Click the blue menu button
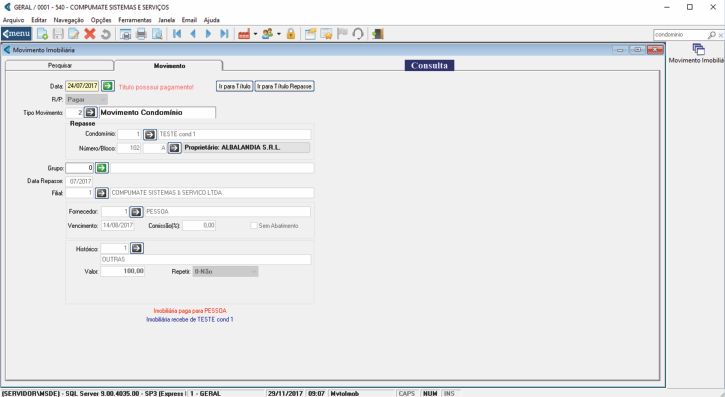Screen dimensions: 725x397 pos(16,34)
